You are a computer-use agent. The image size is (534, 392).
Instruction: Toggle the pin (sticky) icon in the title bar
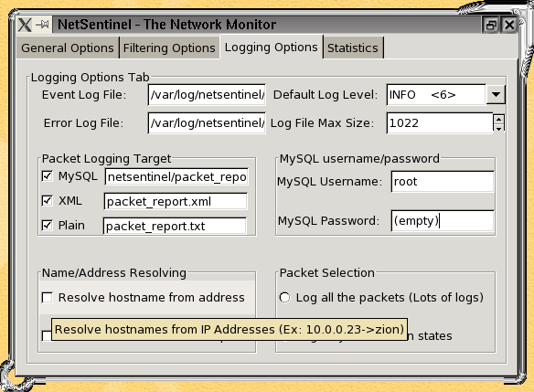[43, 25]
